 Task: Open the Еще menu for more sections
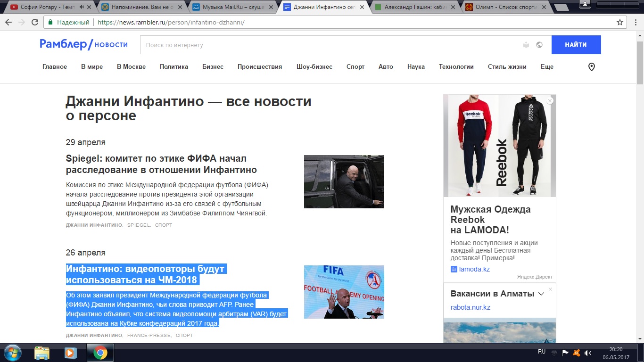click(547, 67)
